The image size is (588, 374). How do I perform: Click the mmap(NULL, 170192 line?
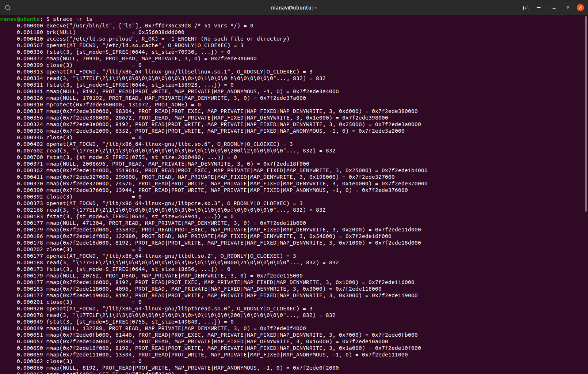161,98
